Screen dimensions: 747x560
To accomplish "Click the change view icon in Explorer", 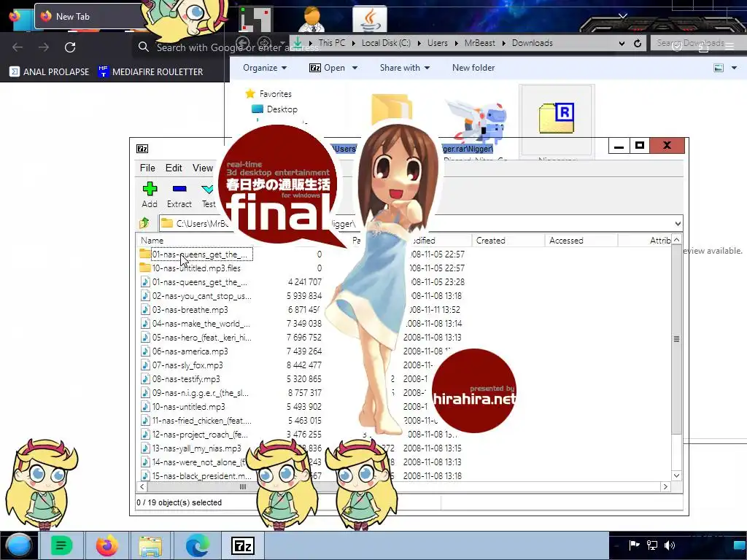I will 719,68.
